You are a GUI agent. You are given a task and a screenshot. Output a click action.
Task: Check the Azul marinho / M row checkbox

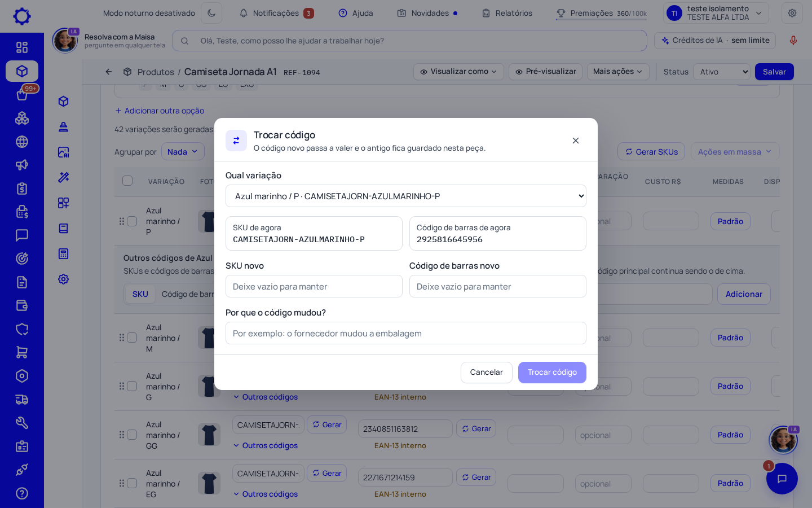132,338
